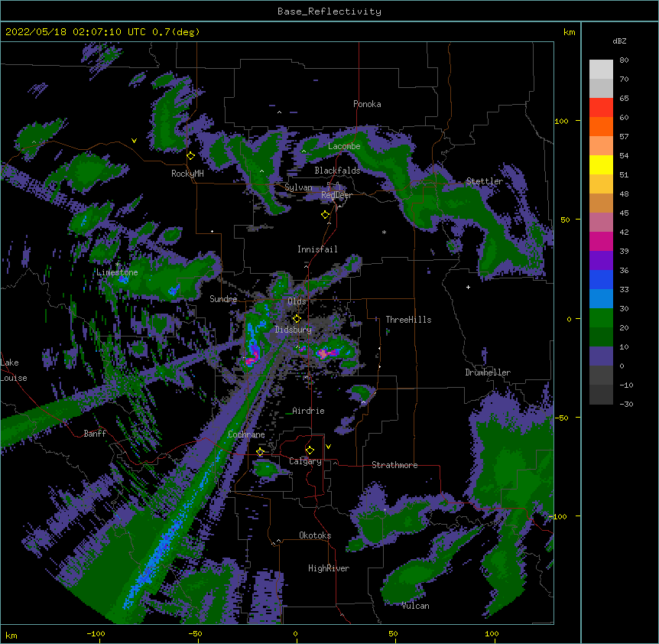The image size is (659, 644).
Task: Select the yellow 51-54 dBZ legend swatch
Action: coord(601,164)
